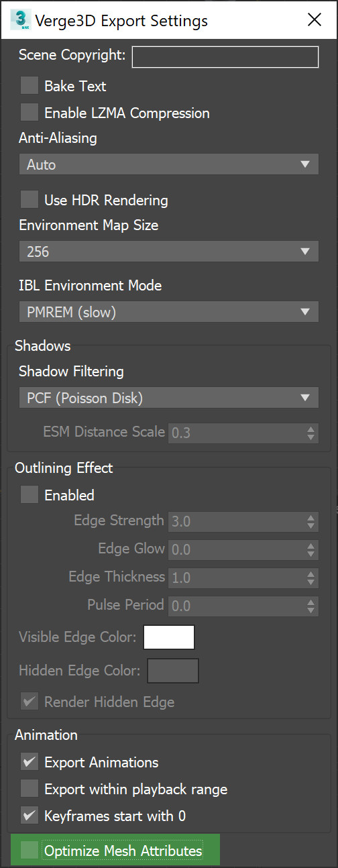Pick the Hidden Edge Color gray swatch
The width and height of the screenshot is (338, 868).
click(x=173, y=671)
